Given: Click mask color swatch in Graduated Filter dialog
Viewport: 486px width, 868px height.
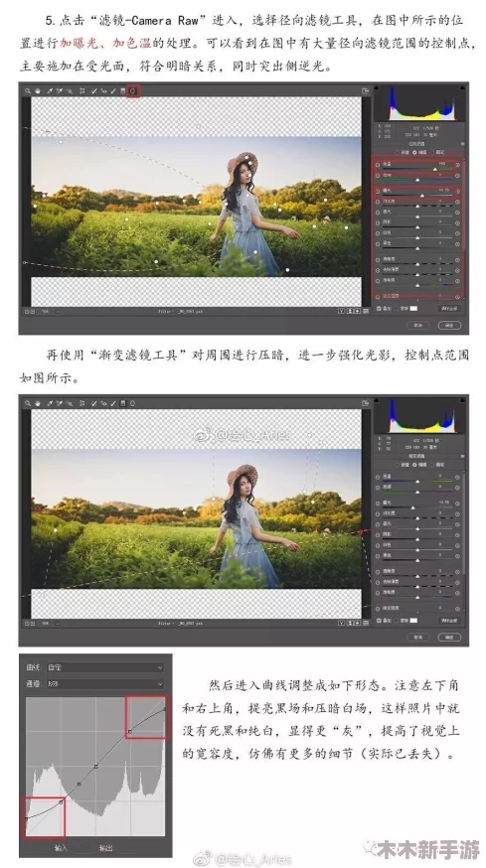Looking at the screenshot, I should (x=413, y=621).
